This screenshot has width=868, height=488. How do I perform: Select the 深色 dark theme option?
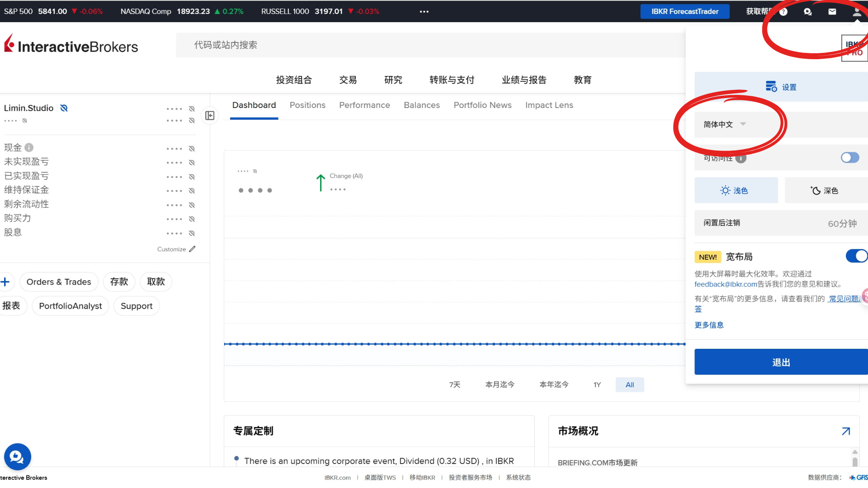click(825, 191)
